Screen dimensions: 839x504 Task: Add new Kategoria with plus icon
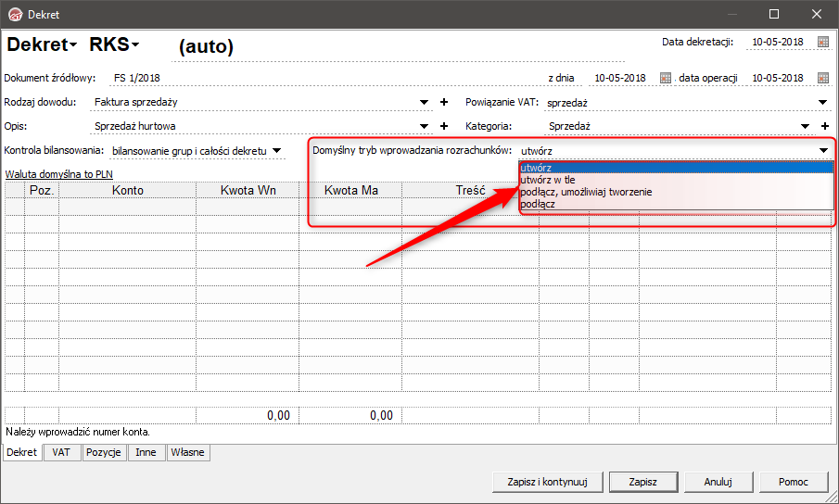[x=824, y=126]
